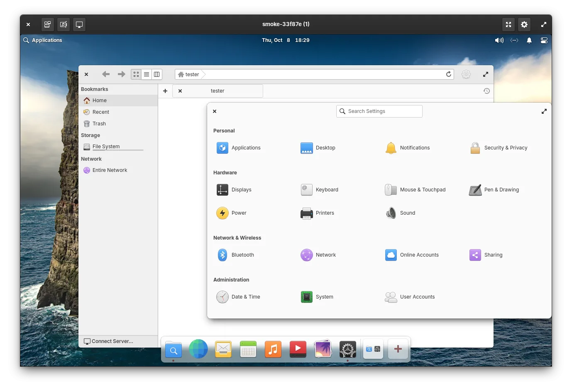This screenshot has width=572, height=392.
Task: Switch Files to grid view
Action: 136,74
